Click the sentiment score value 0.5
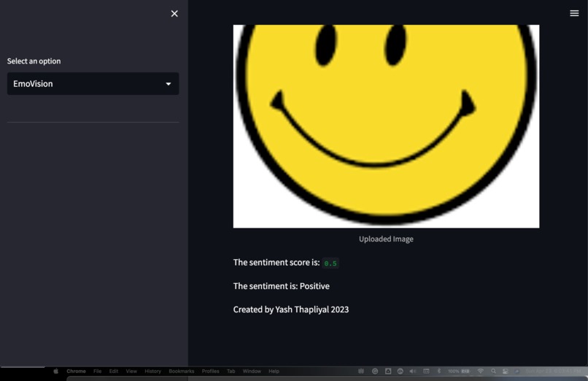The image size is (588, 381). [330, 263]
